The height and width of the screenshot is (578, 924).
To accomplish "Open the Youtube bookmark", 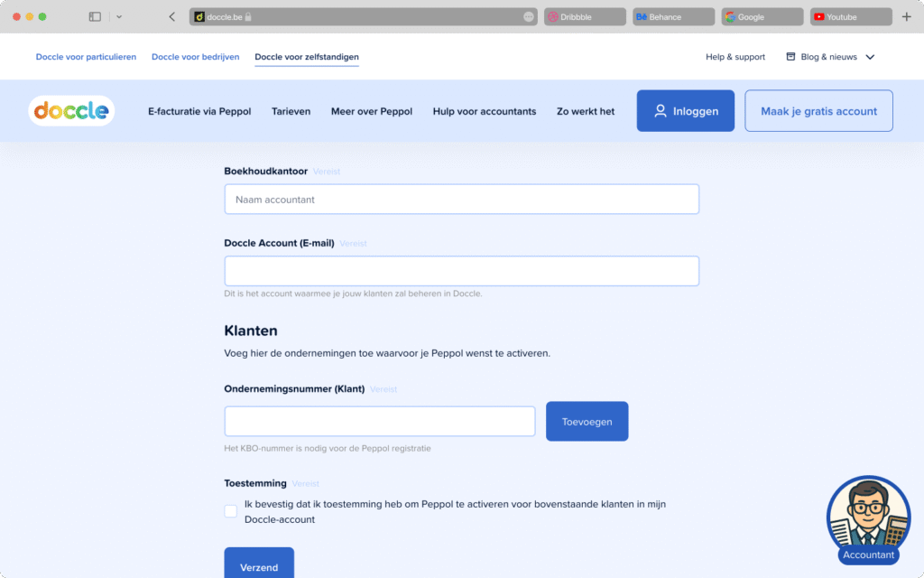I will pos(849,15).
